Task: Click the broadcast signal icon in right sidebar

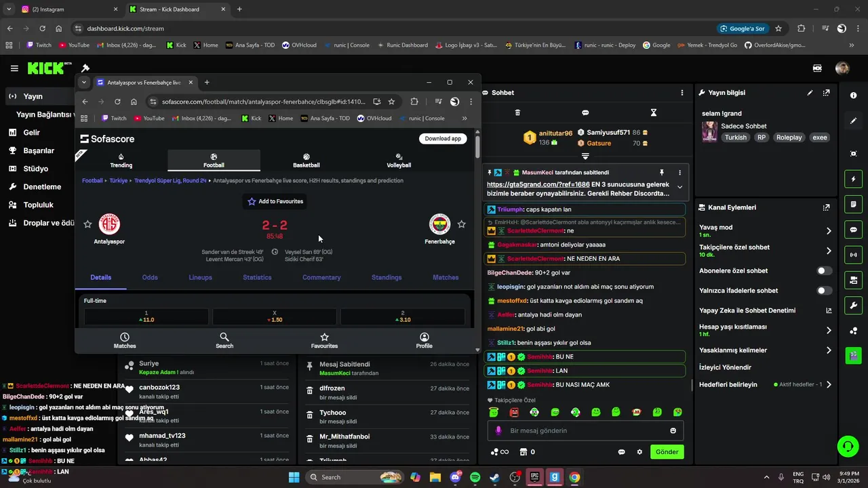Action: [854, 255]
